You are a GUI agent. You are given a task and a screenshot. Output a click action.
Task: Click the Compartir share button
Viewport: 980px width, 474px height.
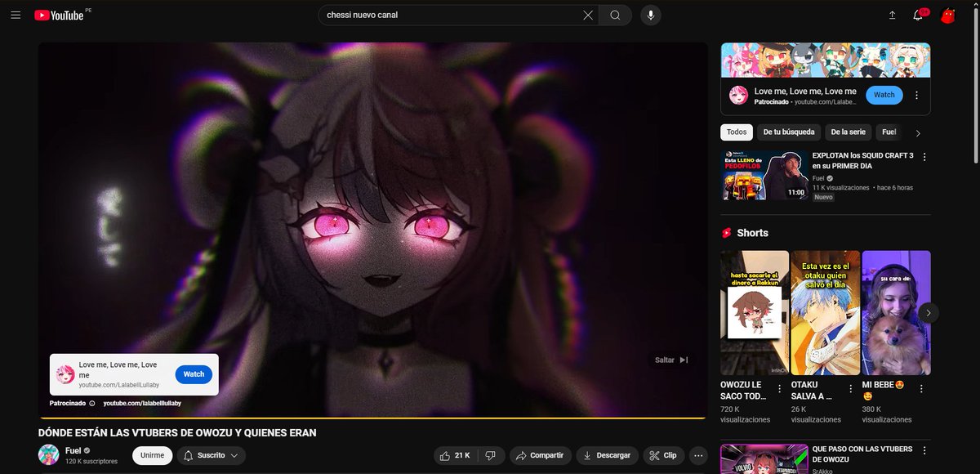pyautogui.click(x=540, y=455)
